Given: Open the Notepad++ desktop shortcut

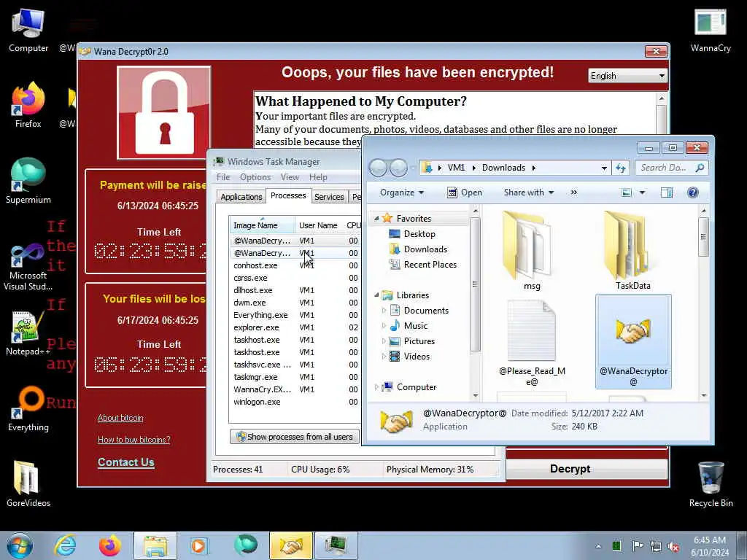Looking at the screenshot, I should pyautogui.click(x=28, y=333).
